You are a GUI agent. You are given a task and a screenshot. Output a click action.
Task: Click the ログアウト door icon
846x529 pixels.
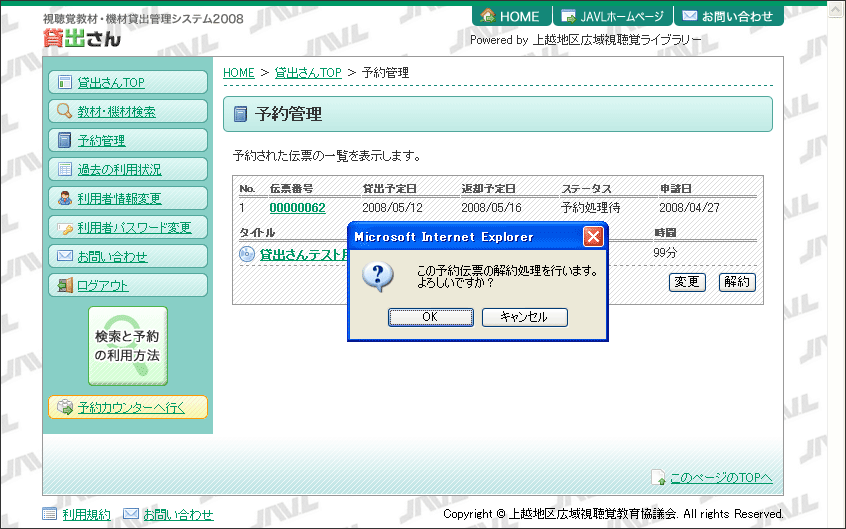(64, 286)
